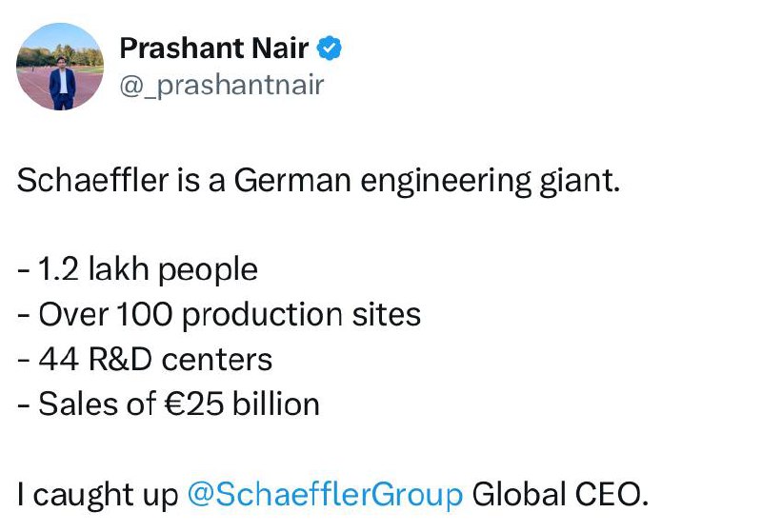Click the '44 R&D centers' bullet line
This screenshot has height=532, width=762.
point(145,360)
